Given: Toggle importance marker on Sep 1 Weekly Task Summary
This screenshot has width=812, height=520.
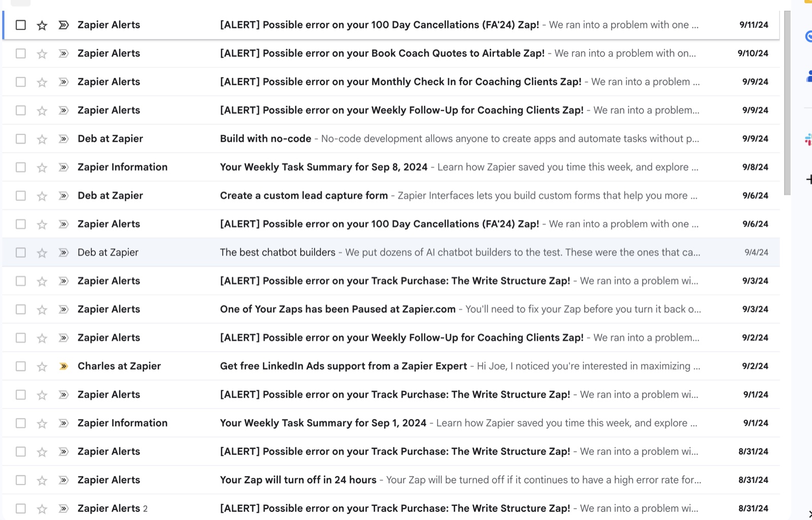Looking at the screenshot, I should tap(63, 423).
